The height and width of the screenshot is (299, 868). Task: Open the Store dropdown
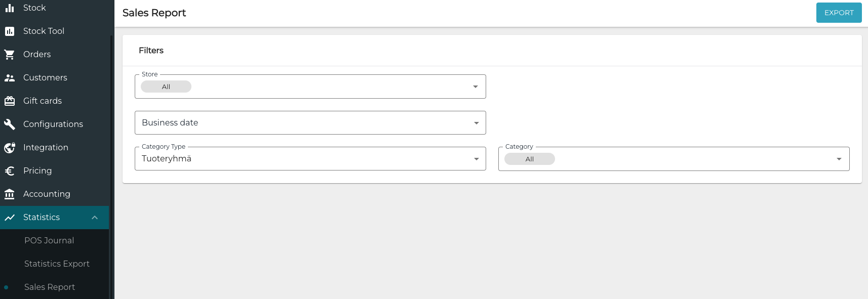click(475, 87)
